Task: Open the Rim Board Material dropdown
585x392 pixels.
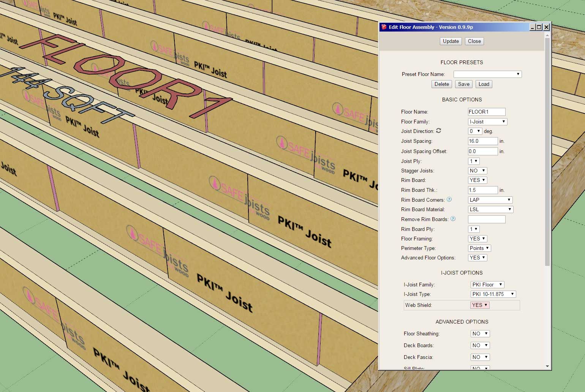Action: tap(491, 209)
